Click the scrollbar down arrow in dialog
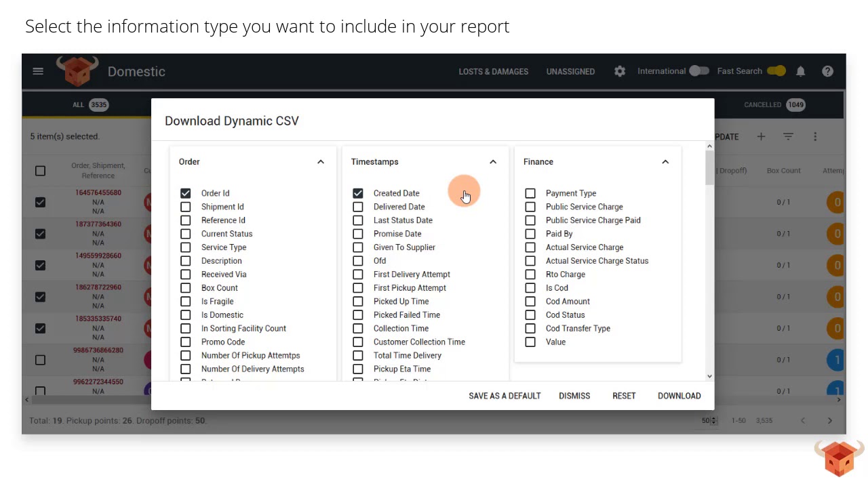This screenshot has height=488, width=868. 710,376
